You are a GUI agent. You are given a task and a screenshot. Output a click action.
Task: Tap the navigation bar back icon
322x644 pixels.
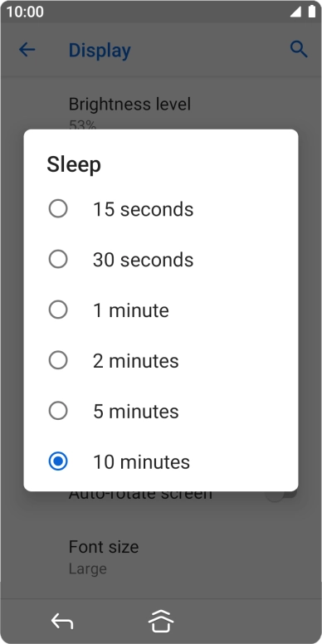pyautogui.click(x=62, y=621)
